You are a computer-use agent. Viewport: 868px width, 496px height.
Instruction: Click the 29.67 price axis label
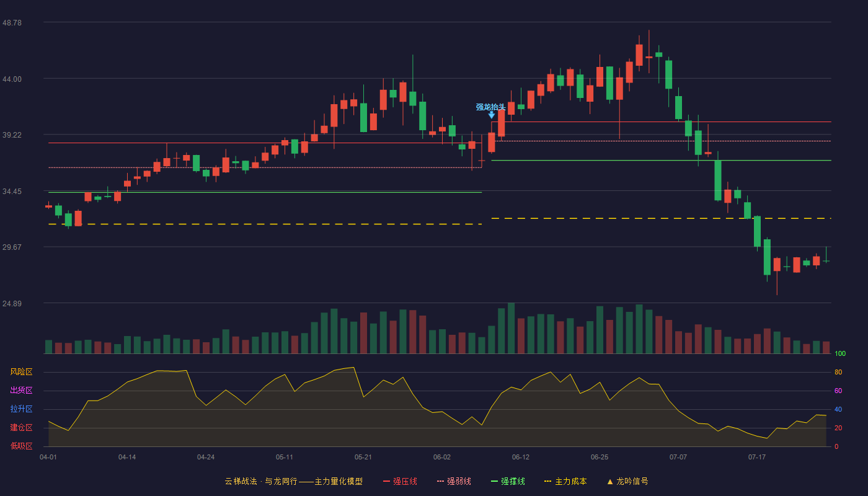tap(12, 247)
